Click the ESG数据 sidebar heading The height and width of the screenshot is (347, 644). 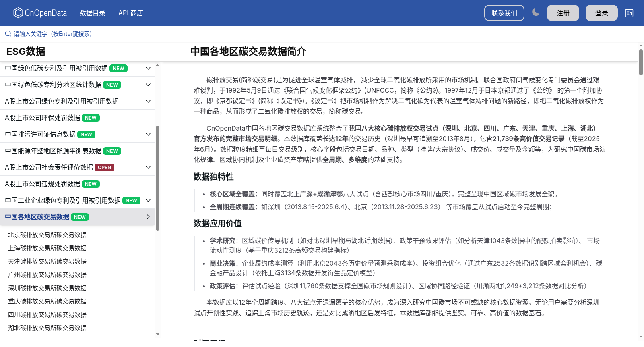pyautogui.click(x=26, y=52)
